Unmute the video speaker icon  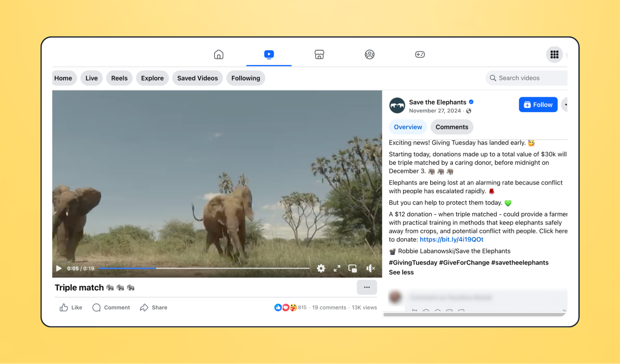(x=370, y=268)
